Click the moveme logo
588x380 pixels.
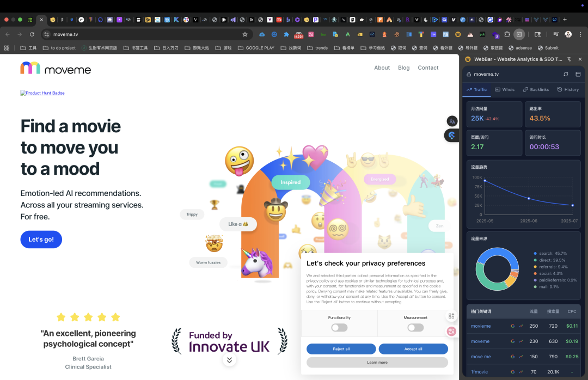[x=56, y=68]
